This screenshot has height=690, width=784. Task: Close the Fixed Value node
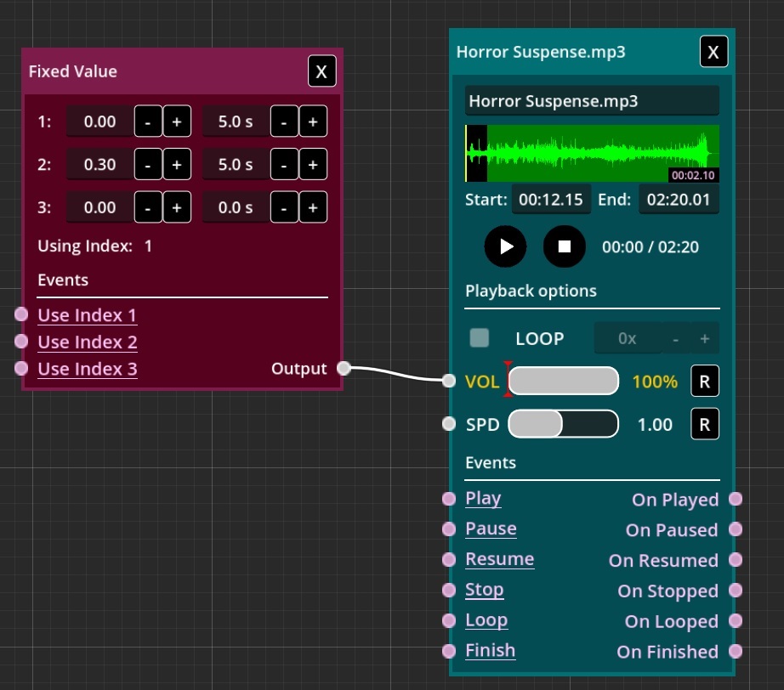(321, 71)
